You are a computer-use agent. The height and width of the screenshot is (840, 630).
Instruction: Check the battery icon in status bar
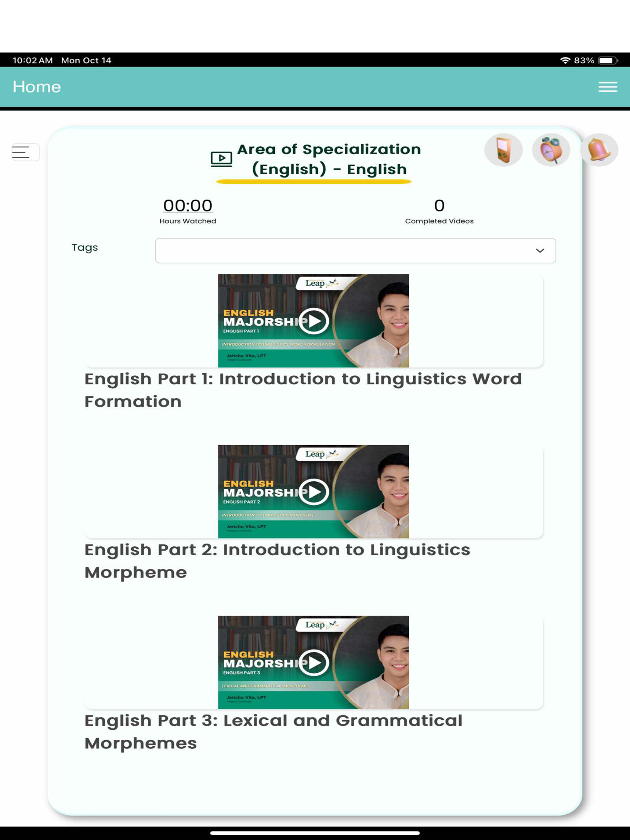point(608,60)
